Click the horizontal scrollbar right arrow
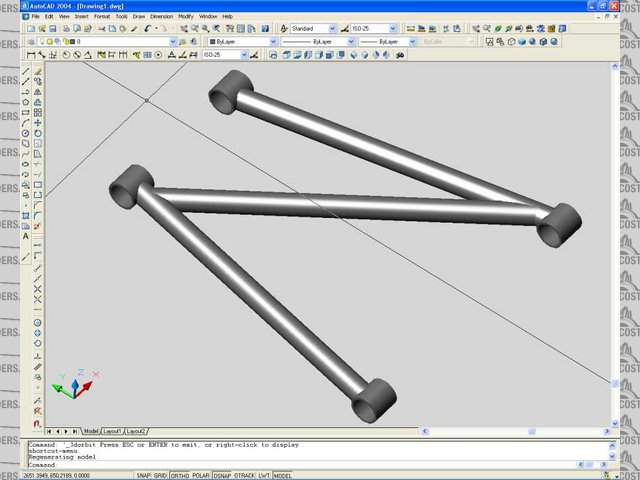This screenshot has height=480, width=640. click(x=607, y=431)
